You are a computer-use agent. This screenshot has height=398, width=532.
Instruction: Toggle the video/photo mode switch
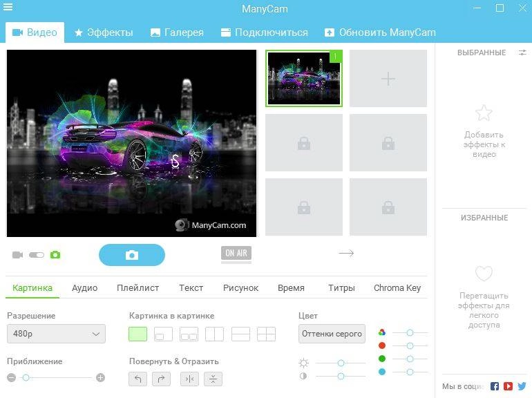coord(37,255)
